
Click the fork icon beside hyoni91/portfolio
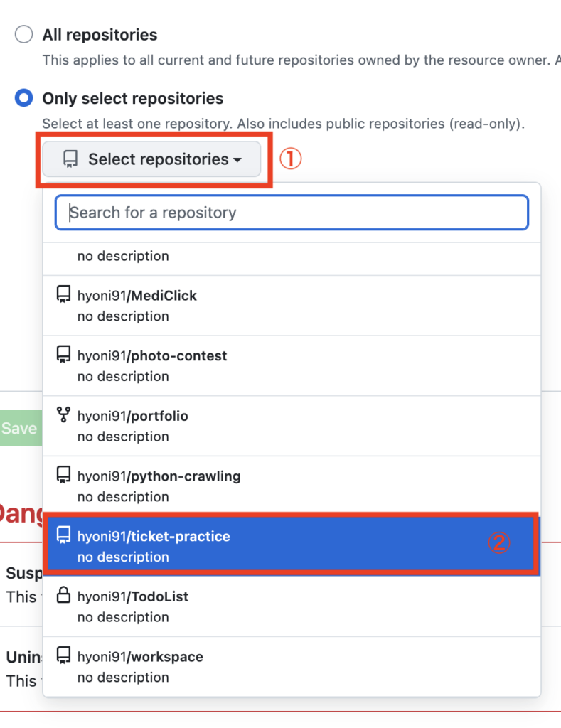click(63, 415)
